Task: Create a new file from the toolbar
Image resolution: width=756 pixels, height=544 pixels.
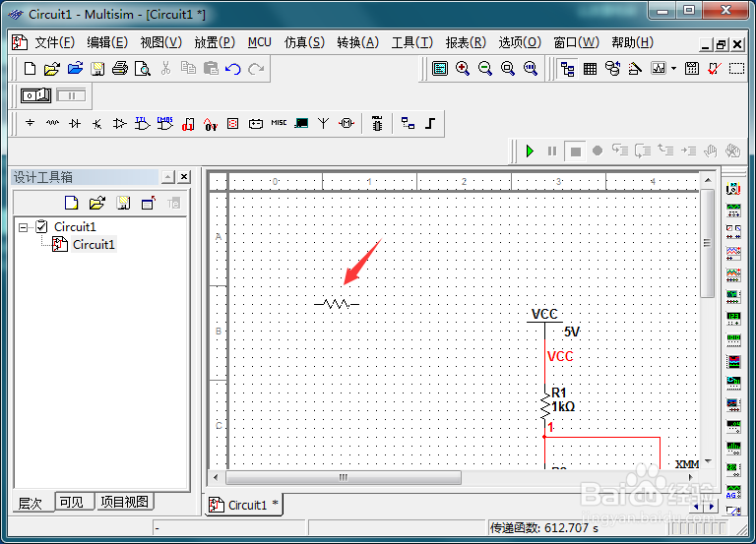Action: [x=30, y=69]
